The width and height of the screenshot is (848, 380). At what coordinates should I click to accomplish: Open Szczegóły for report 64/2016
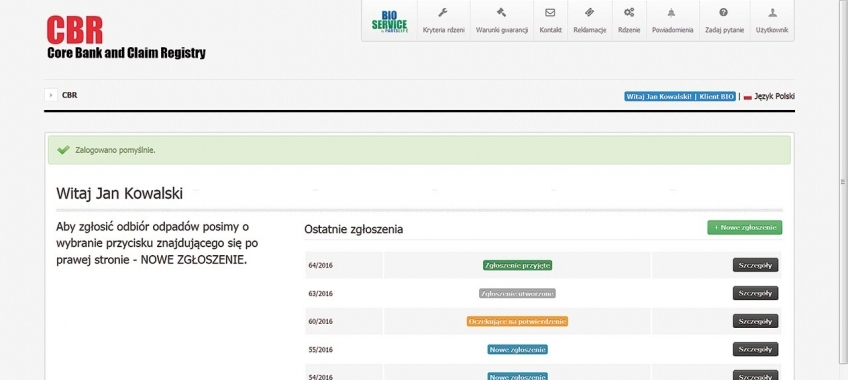[755, 265]
